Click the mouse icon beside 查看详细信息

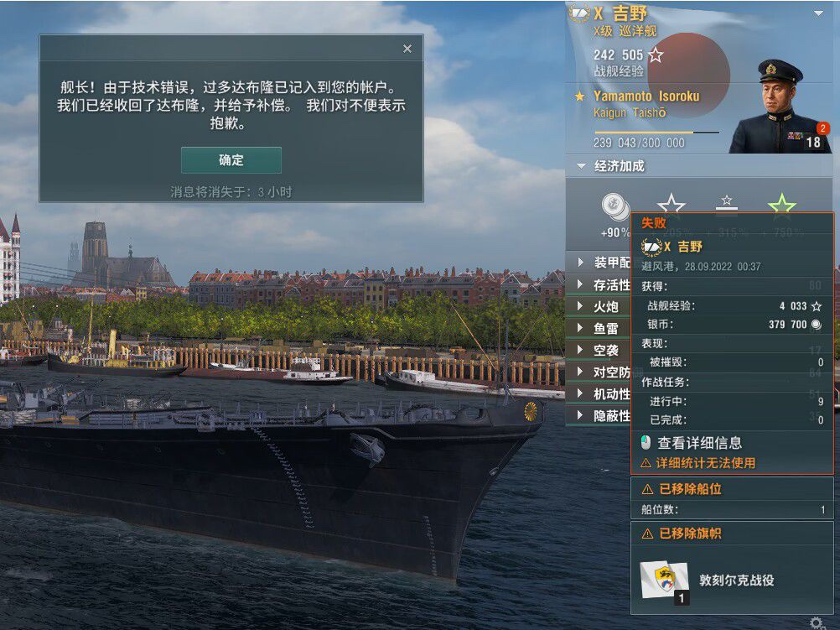[x=646, y=442]
